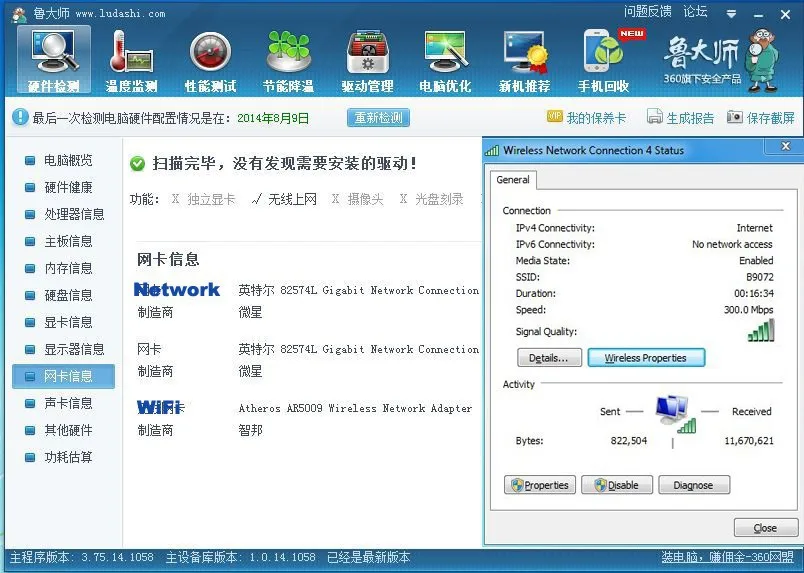
Task: Open the 驱动管理 driver management icon
Action: click(x=367, y=60)
